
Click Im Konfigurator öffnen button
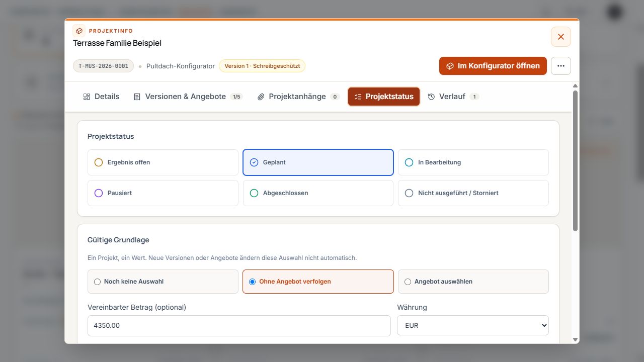point(493,66)
